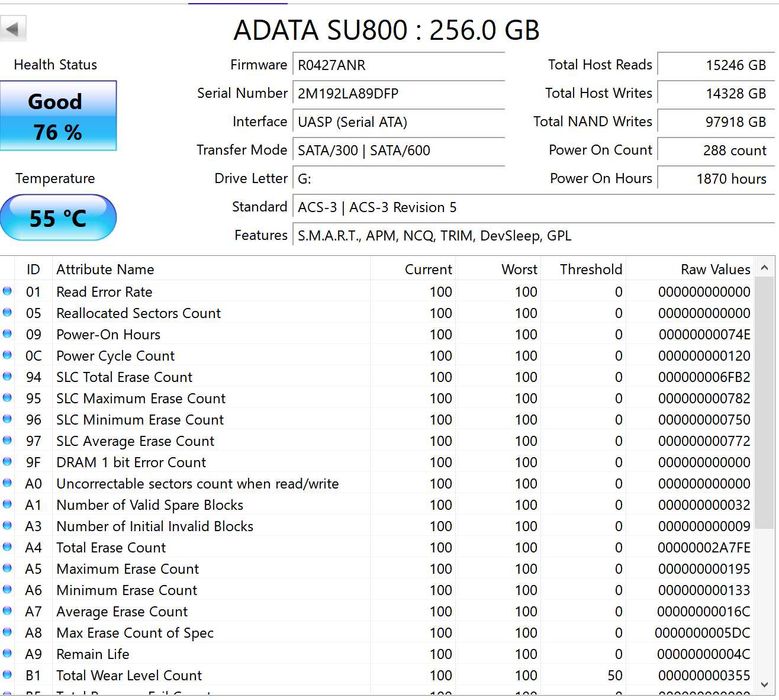Click Power On Count value 288 count
Viewport: 779px width, 700px height.
[x=716, y=150]
